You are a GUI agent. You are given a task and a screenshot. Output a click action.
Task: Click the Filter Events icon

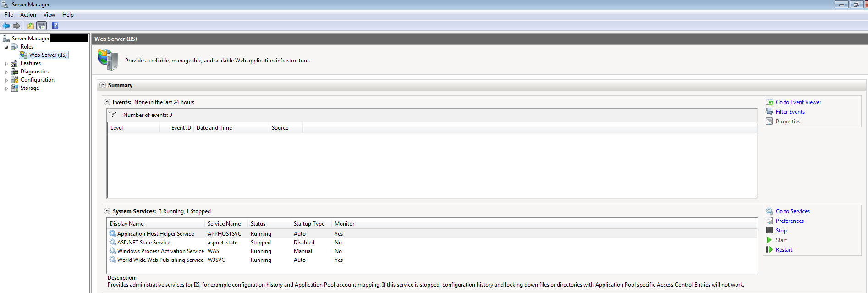point(769,111)
